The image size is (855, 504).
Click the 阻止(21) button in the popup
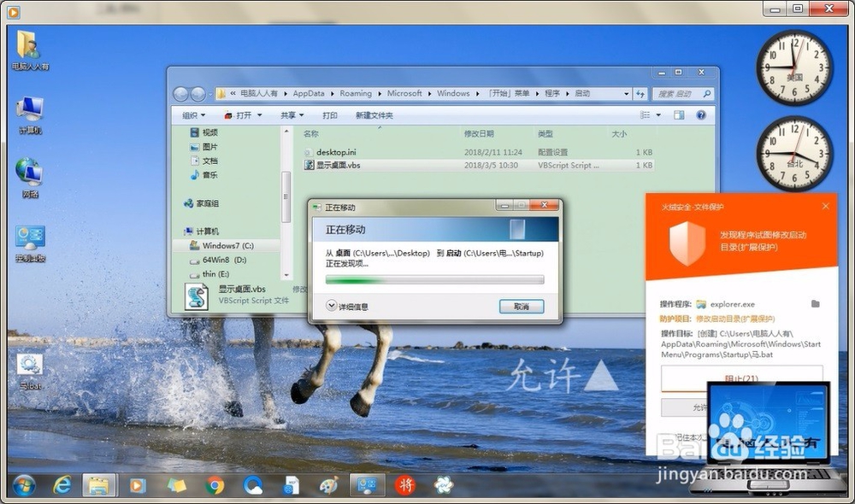(741, 378)
